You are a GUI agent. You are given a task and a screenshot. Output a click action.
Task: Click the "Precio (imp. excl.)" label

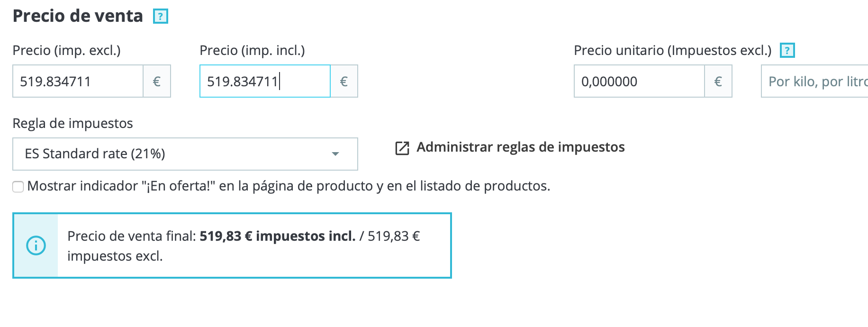[x=67, y=50]
